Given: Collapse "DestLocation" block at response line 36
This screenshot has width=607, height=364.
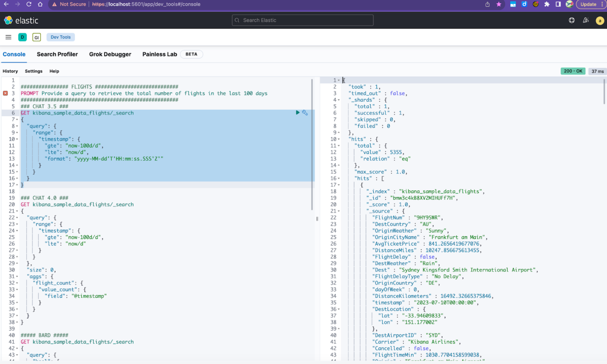Looking at the screenshot, I should pyautogui.click(x=339, y=309).
